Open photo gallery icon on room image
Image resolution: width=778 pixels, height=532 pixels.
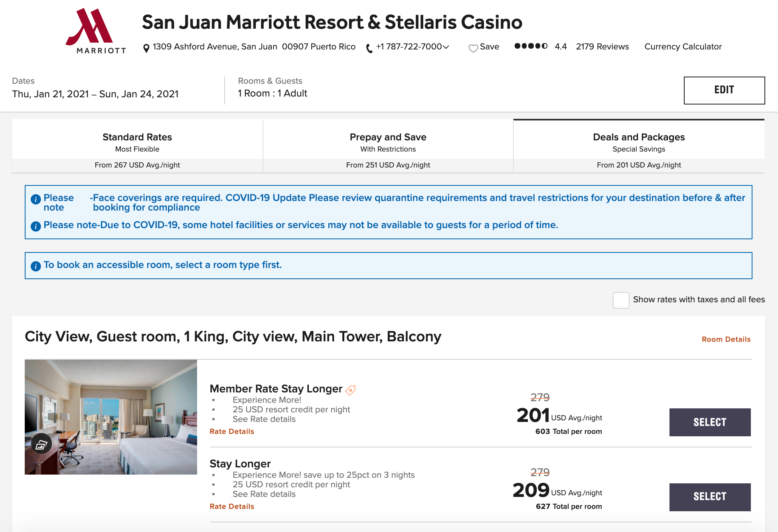click(41, 444)
